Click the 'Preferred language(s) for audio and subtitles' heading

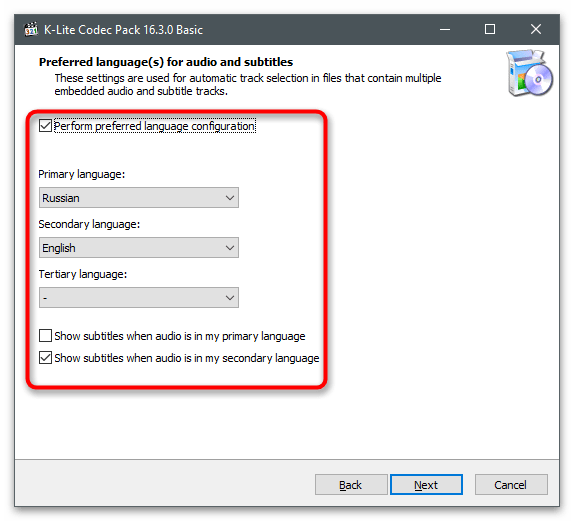(x=166, y=62)
